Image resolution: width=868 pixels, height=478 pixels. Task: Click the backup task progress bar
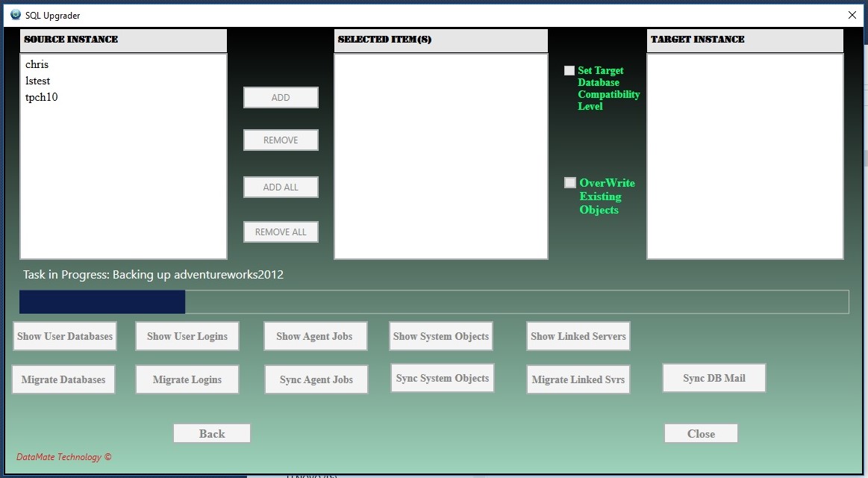(434, 302)
